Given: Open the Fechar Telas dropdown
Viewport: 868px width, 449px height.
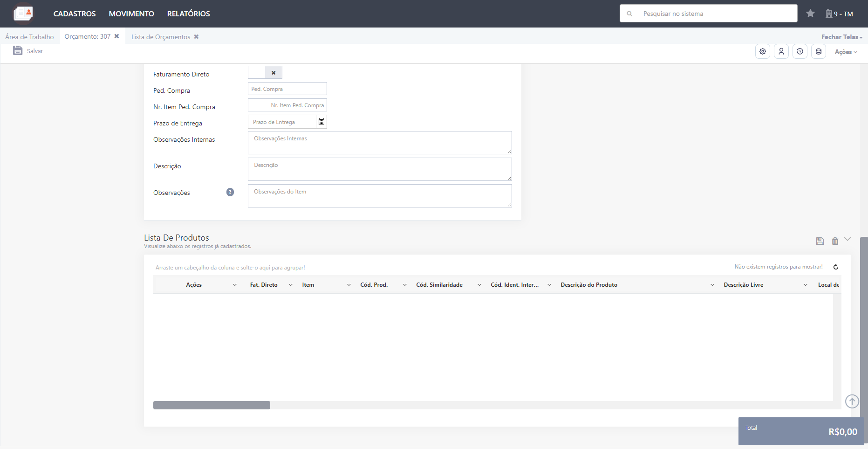Looking at the screenshot, I should click(841, 37).
